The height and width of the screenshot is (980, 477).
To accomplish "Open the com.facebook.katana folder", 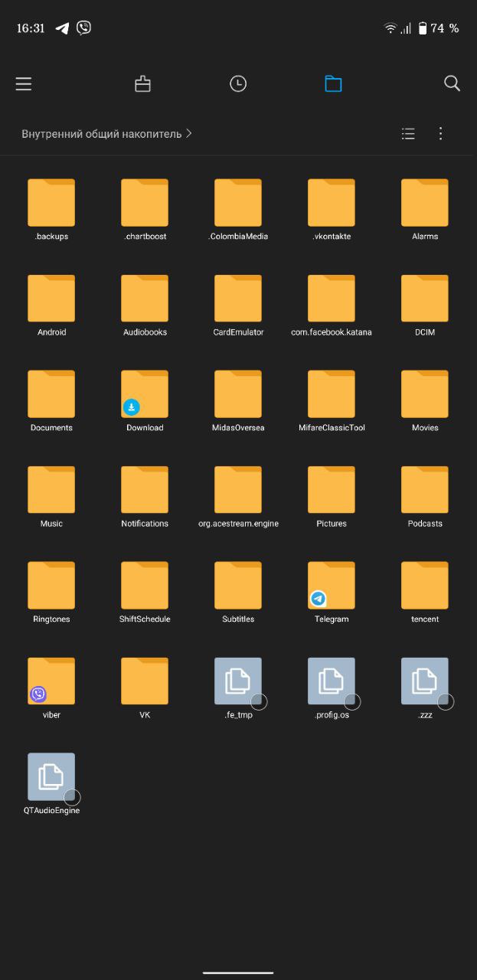I will (332, 299).
